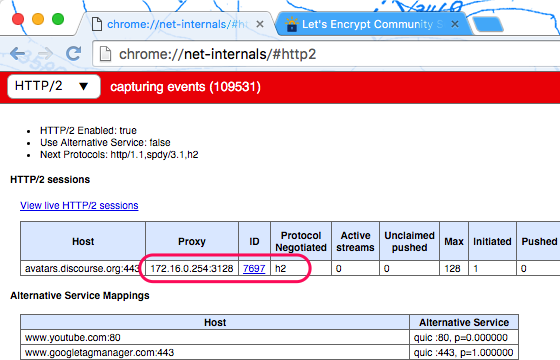Click the yellow minimize button
This screenshot has width=560, height=360.
(x=38, y=19)
